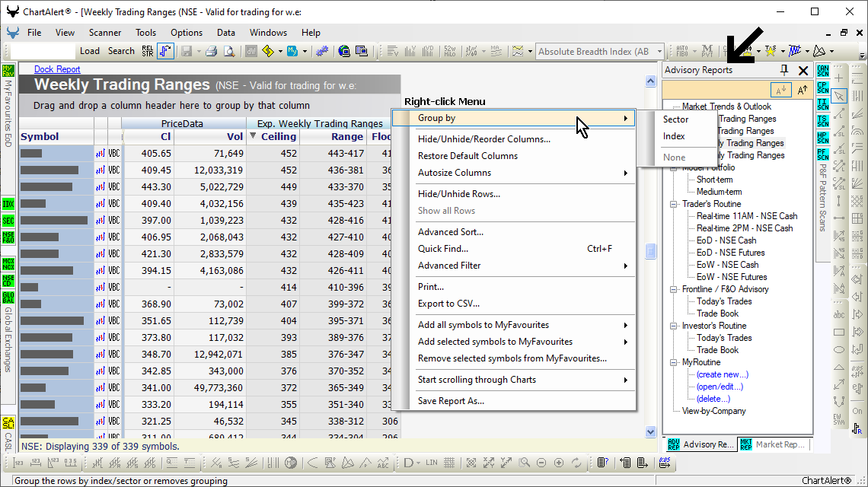Click the zoom-out minus icon in bottom toolbar
The height and width of the screenshot is (487, 868).
tap(541, 463)
